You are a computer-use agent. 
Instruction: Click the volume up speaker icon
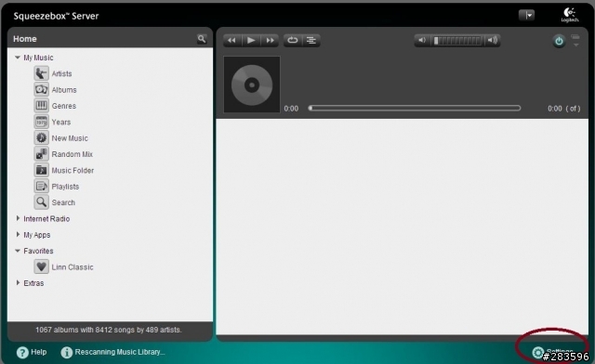[493, 40]
